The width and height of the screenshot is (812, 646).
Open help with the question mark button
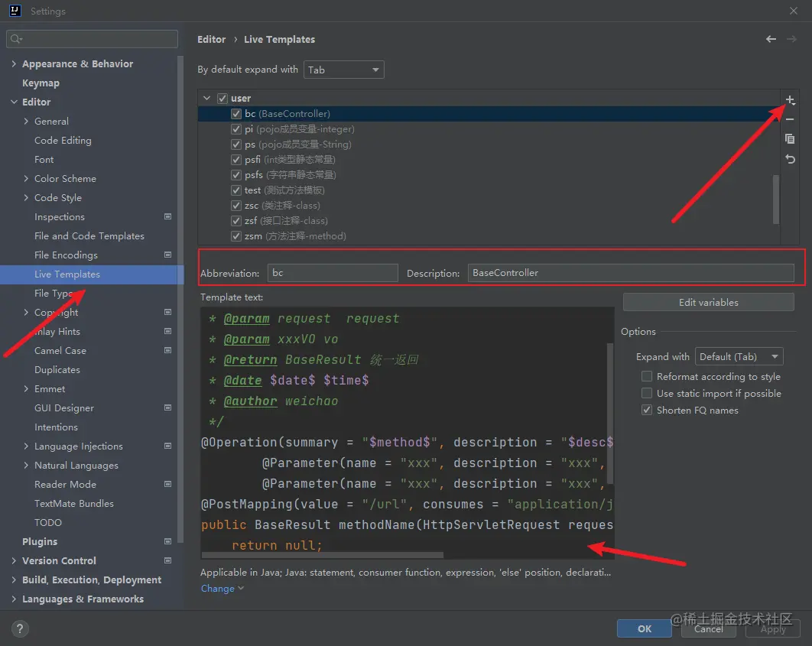click(x=20, y=629)
